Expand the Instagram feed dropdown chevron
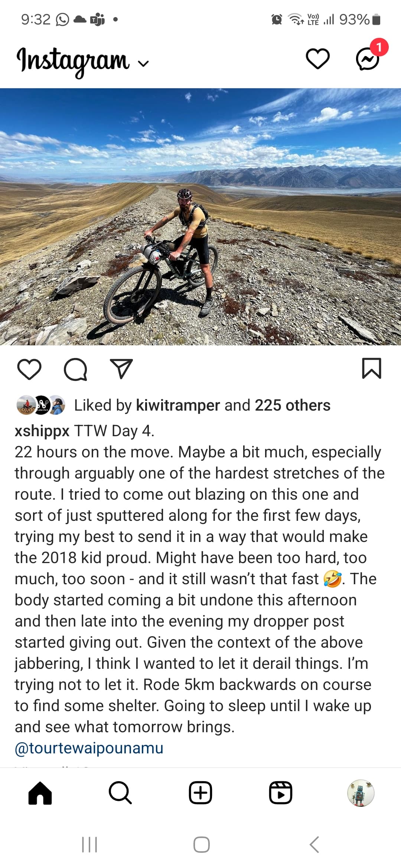The image size is (401, 868). tap(143, 64)
